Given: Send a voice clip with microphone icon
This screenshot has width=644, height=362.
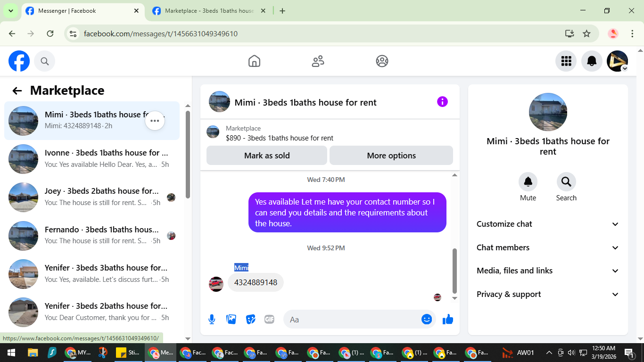Looking at the screenshot, I should (212, 320).
